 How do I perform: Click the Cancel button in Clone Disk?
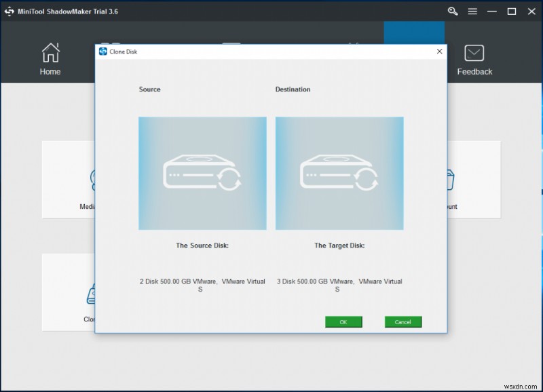click(403, 321)
